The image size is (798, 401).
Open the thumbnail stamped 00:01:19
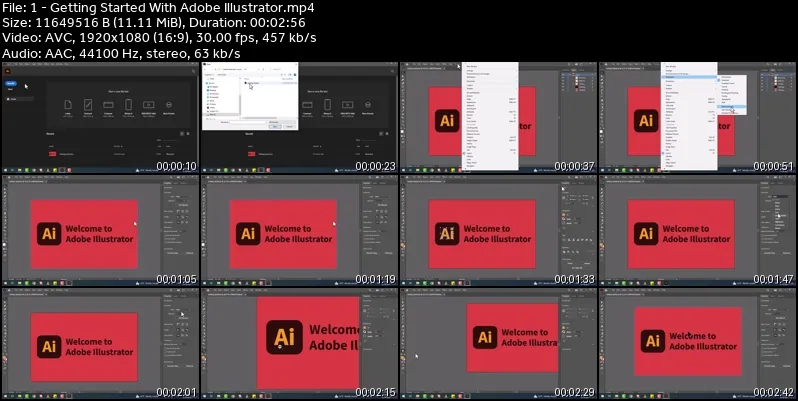coord(299,231)
